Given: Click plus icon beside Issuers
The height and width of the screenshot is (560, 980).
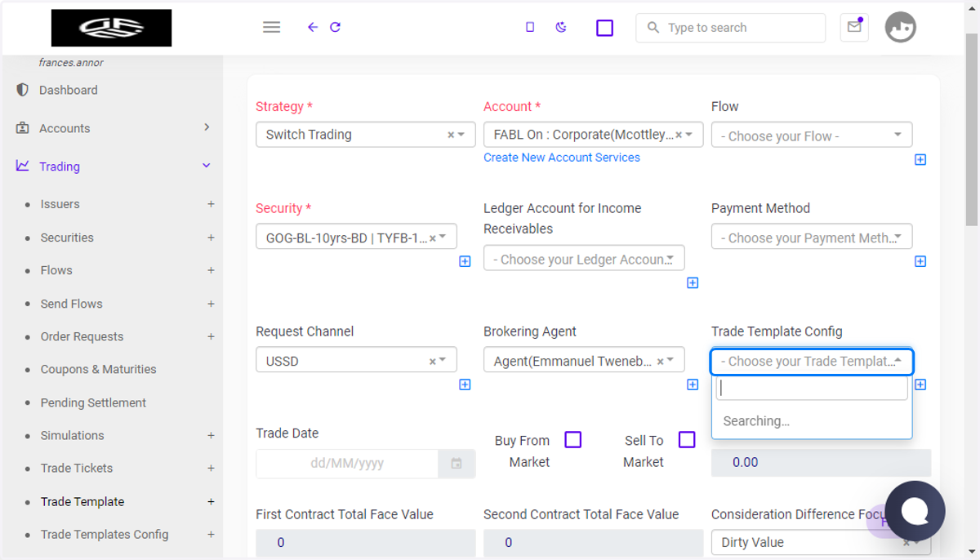Looking at the screenshot, I should (211, 204).
